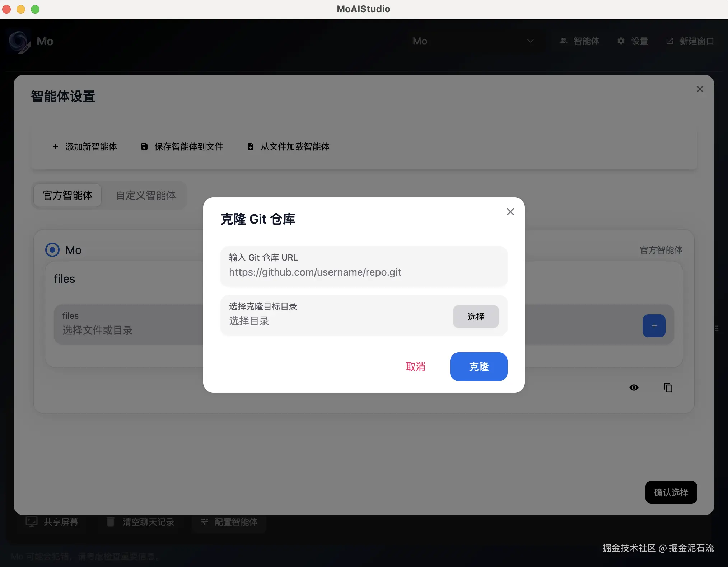Select the Mo radio button
Screen dimensions: 728x567
52,250
